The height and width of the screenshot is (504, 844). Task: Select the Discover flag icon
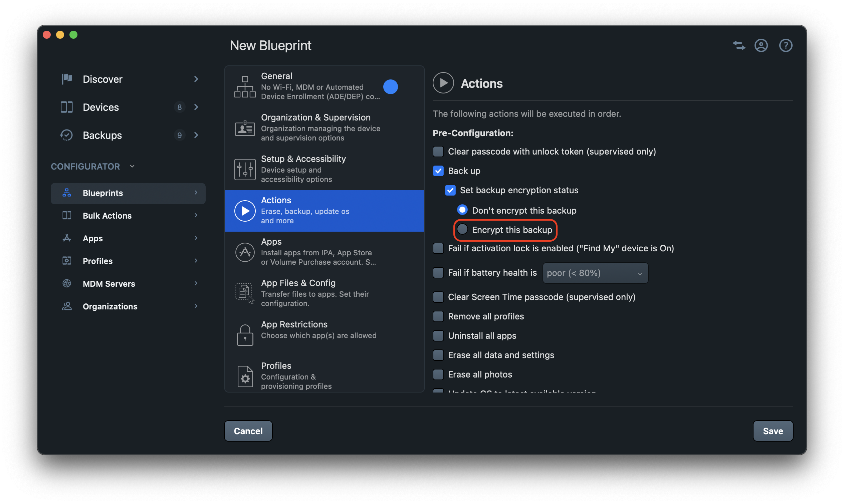coord(66,79)
